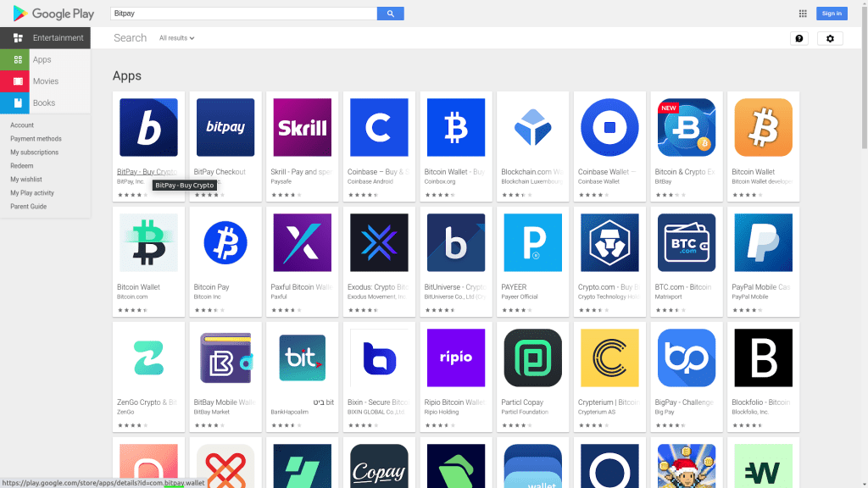Open the Google apps grid icon
868x488 pixels.
pyautogui.click(x=803, y=14)
